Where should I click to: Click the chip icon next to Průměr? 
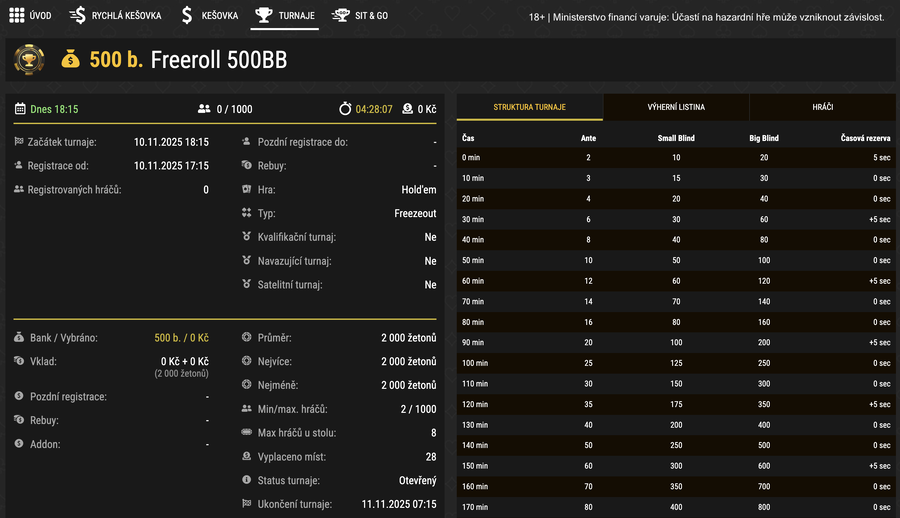pyautogui.click(x=246, y=337)
